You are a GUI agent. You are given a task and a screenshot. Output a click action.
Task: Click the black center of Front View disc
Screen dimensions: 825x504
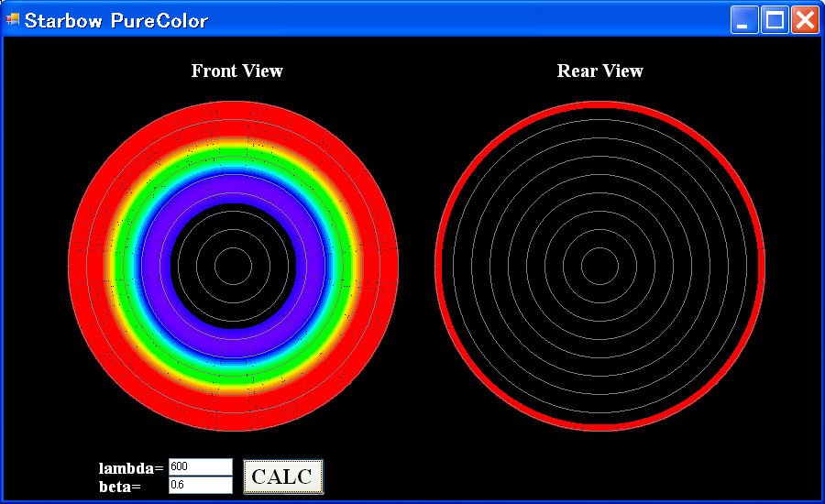point(233,266)
